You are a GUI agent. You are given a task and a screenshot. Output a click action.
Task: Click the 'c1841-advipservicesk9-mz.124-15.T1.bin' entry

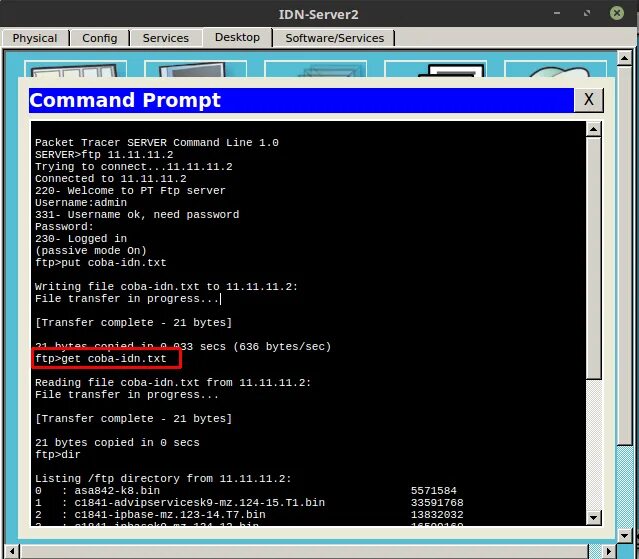point(199,503)
